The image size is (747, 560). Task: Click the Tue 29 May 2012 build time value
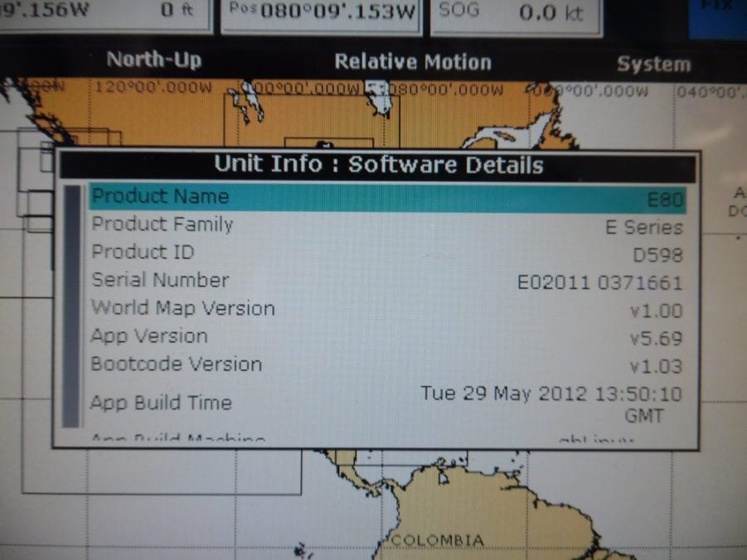coord(551,404)
